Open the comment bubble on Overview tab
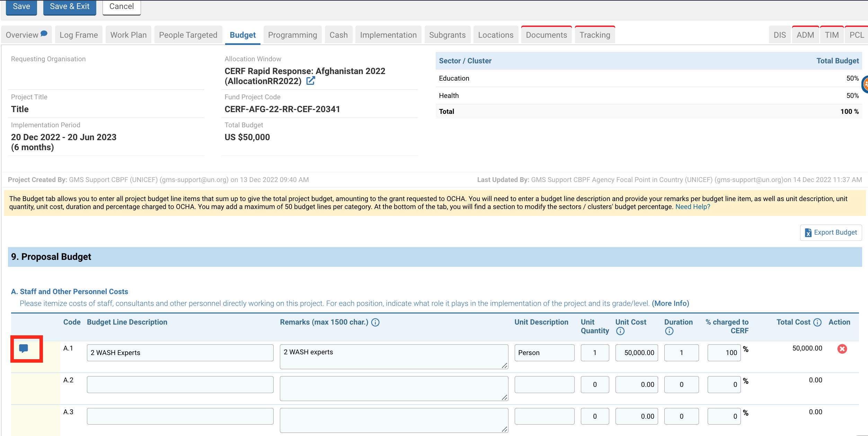 pos(44,34)
